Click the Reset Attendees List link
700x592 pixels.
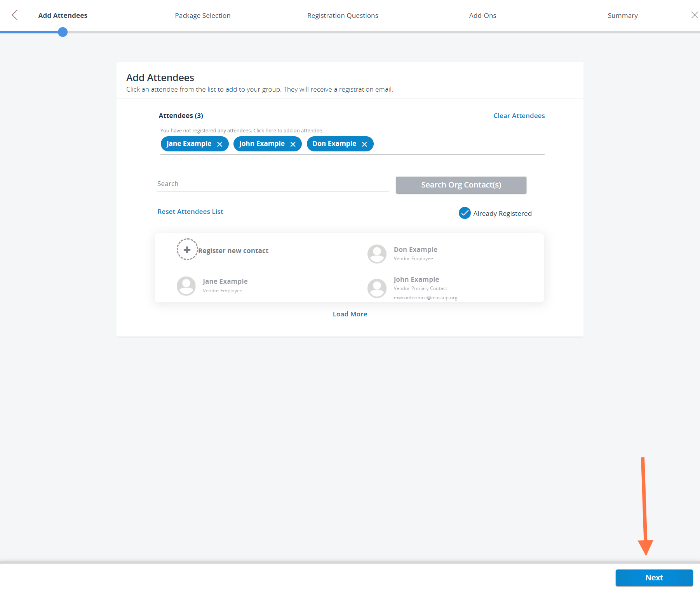point(190,212)
